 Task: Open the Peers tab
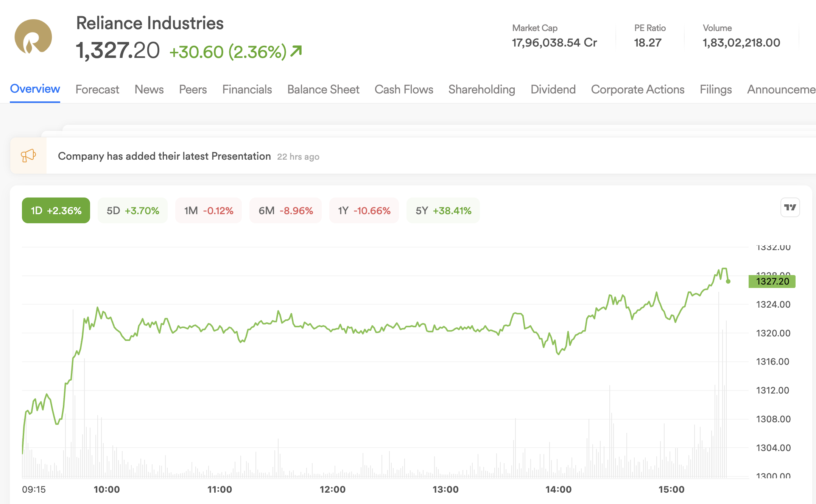tap(193, 89)
